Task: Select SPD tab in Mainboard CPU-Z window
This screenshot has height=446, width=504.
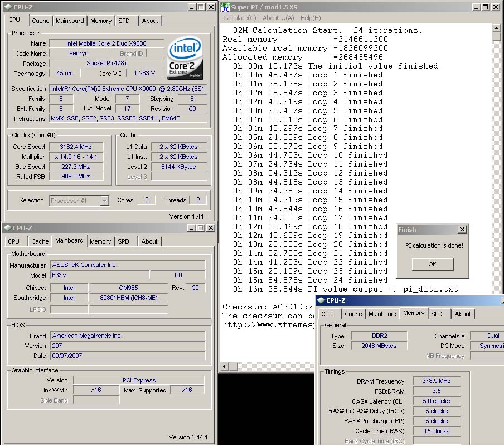Action: (123, 241)
